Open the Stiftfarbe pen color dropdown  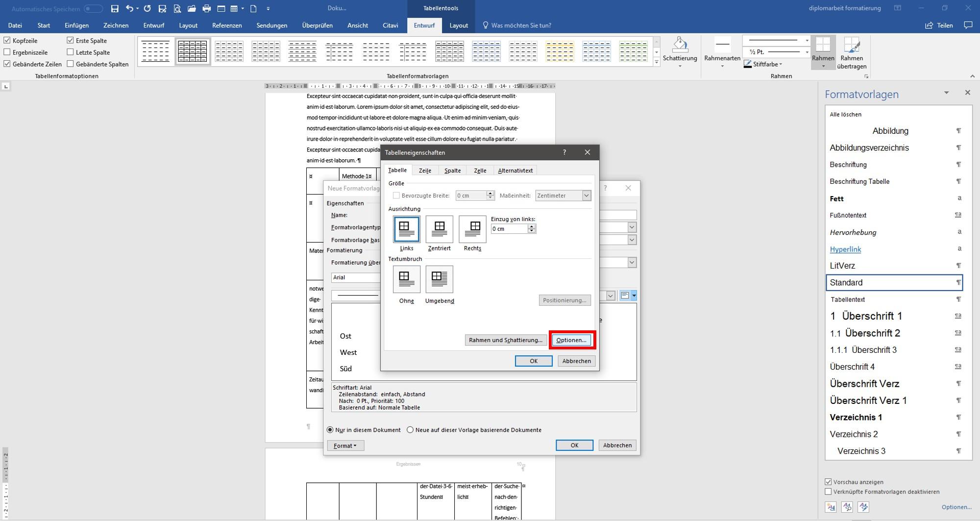pyautogui.click(x=763, y=64)
